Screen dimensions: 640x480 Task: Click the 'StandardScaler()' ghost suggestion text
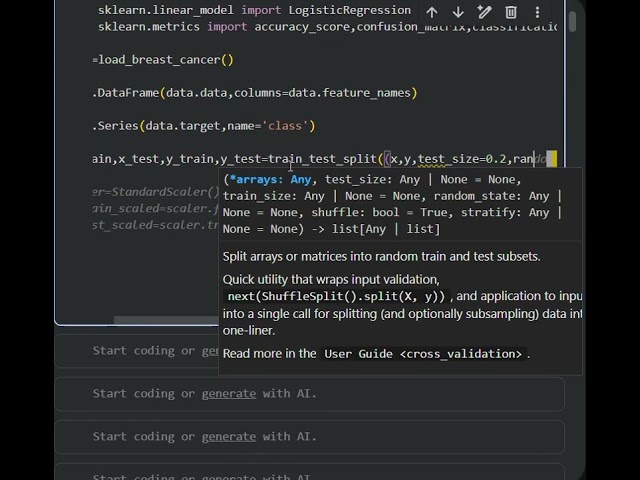coord(166,192)
